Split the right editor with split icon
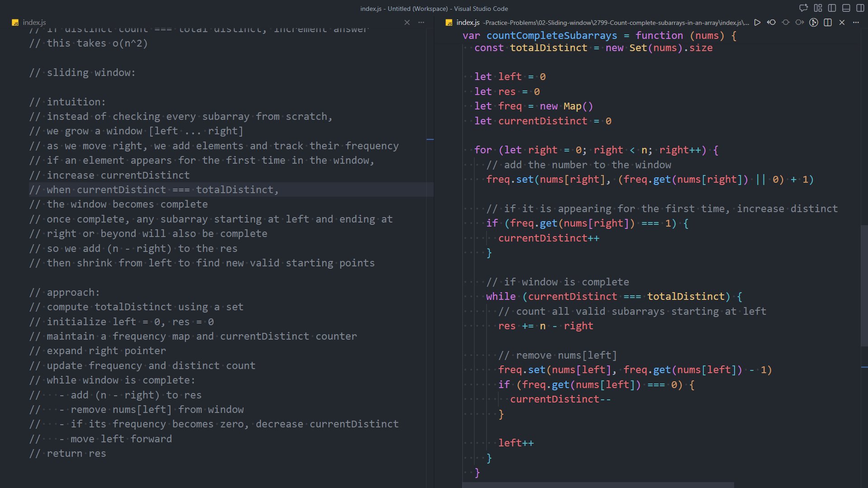This screenshot has height=488, width=868. [828, 22]
